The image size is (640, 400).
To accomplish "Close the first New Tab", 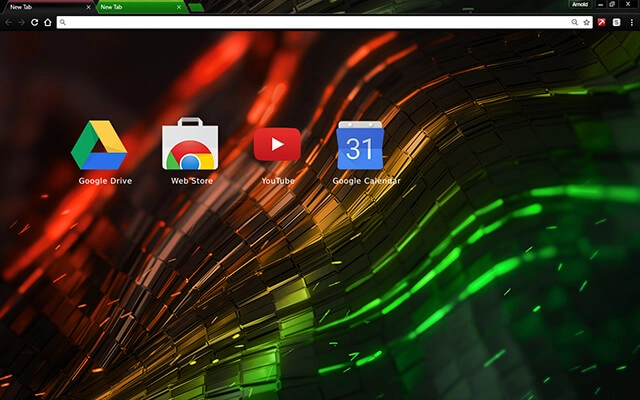I will (x=88, y=7).
